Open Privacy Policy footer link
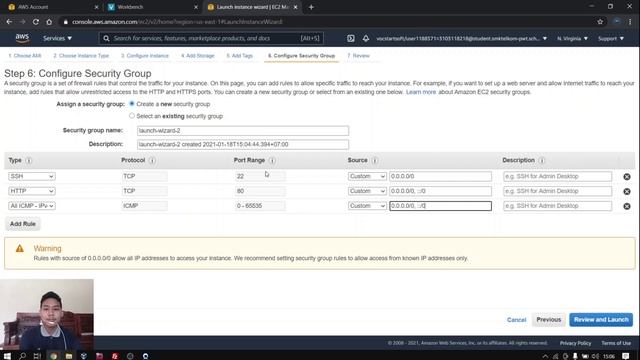640x360 pixels. pyautogui.click(x=575, y=343)
